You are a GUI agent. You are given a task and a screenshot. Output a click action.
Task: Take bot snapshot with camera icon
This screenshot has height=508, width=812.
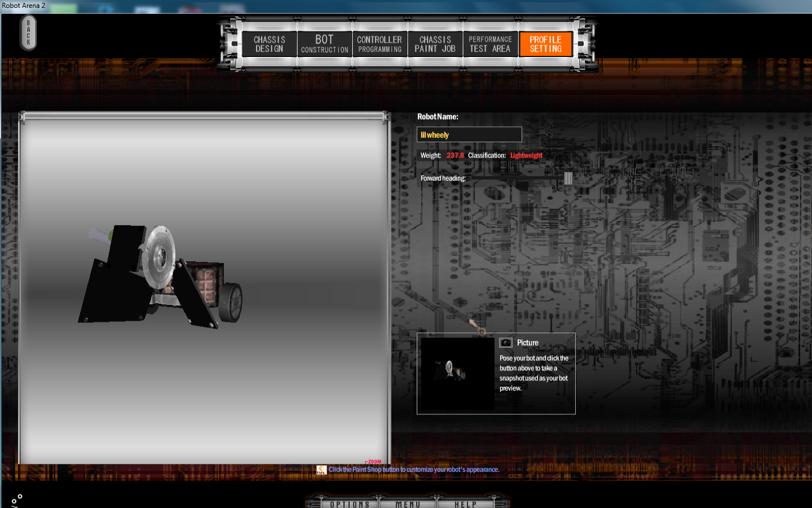coord(506,343)
